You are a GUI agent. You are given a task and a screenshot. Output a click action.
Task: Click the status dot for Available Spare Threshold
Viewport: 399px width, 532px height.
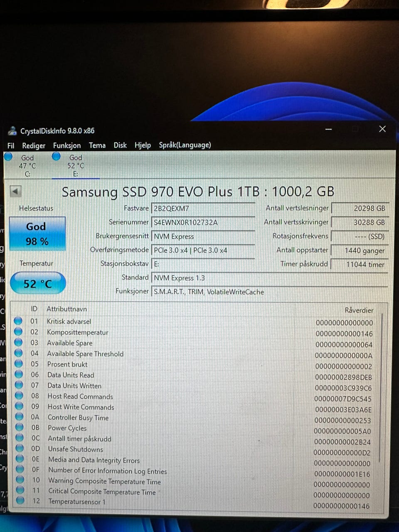[x=19, y=353]
